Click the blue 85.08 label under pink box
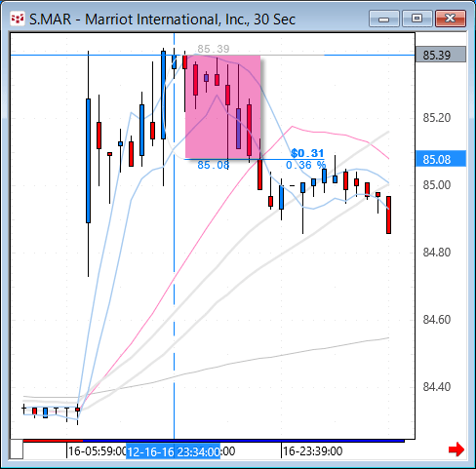 214,165
